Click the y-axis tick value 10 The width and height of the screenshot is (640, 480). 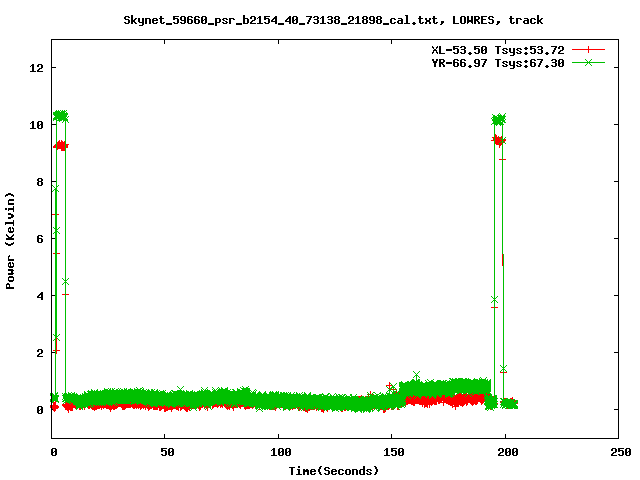tap(36, 125)
